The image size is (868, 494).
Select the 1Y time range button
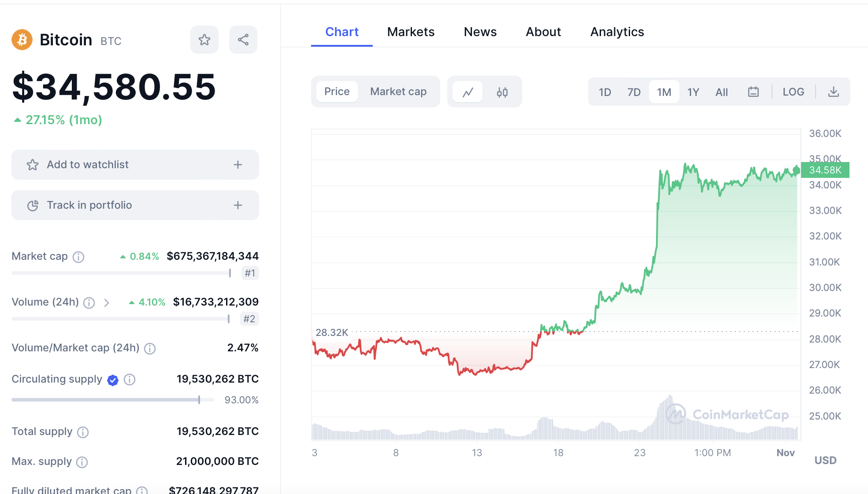[693, 92]
